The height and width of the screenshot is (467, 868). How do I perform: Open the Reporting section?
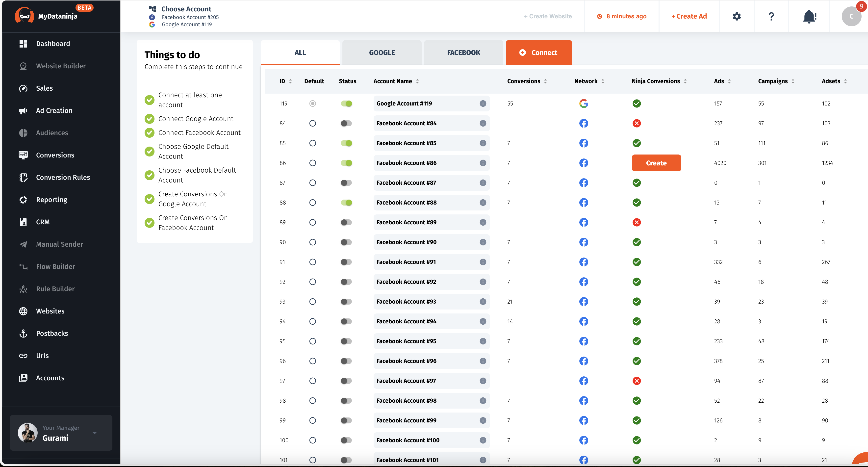[51, 200]
